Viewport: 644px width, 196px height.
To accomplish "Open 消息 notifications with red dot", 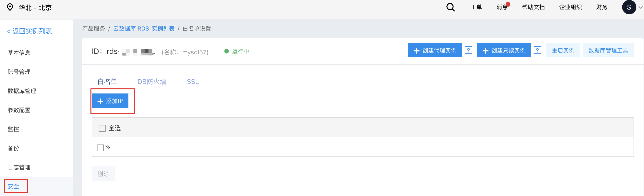I will coord(502,7).
